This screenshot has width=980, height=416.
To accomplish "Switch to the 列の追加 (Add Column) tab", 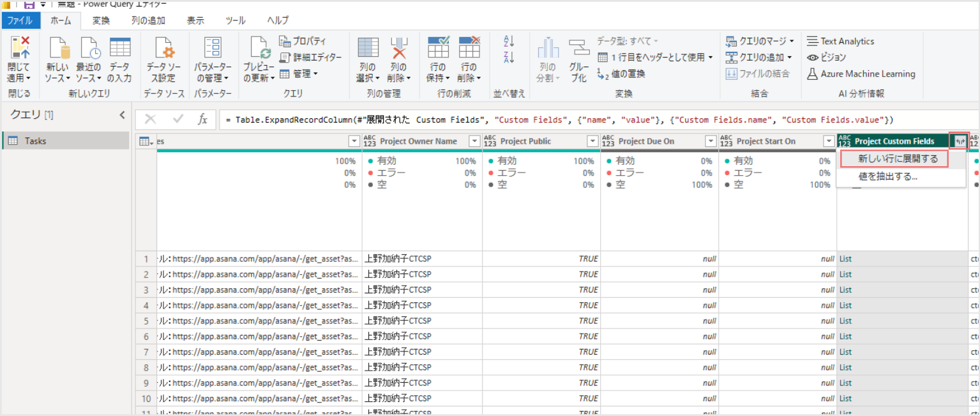I will (148, 20).
